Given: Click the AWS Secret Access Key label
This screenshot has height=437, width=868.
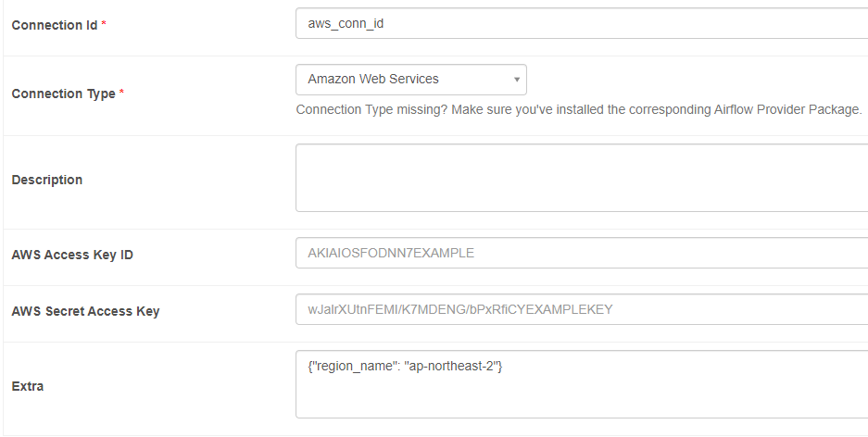Looking at the screenshot, I should pos(86,311).
